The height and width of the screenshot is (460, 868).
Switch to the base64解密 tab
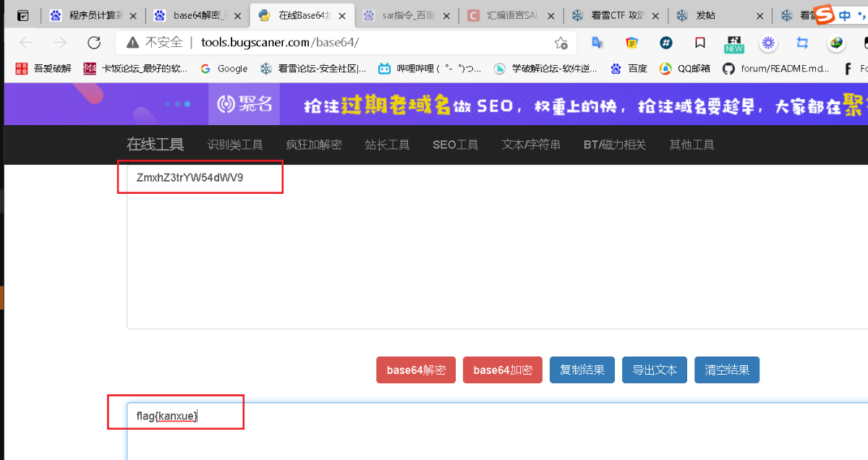[x=197, y=15]
